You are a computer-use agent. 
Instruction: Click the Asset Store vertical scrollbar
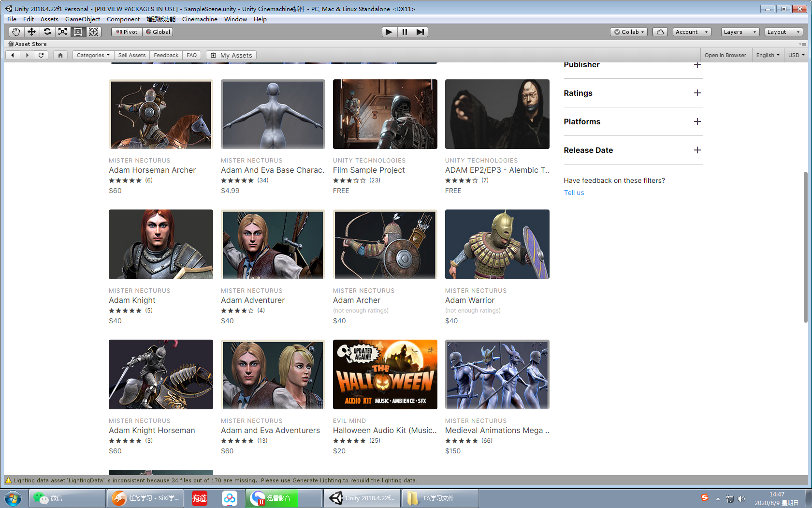[x=805, y=247]
